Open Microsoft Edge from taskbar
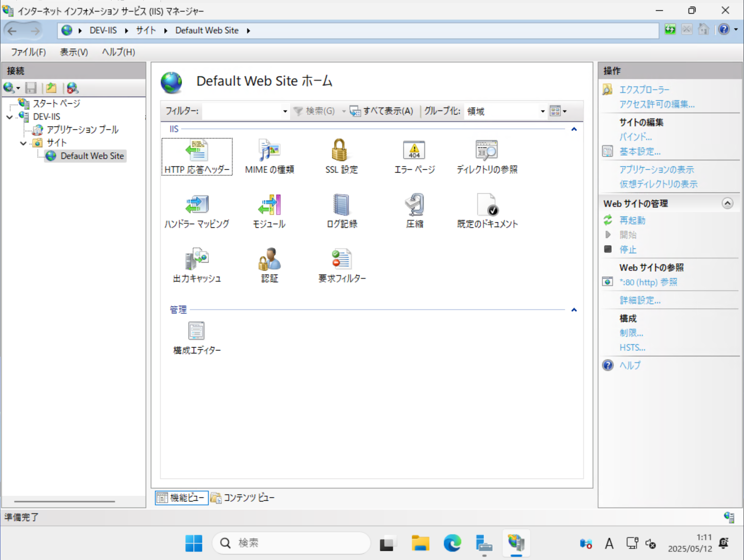The image size is (744, 560). [452, 543]
